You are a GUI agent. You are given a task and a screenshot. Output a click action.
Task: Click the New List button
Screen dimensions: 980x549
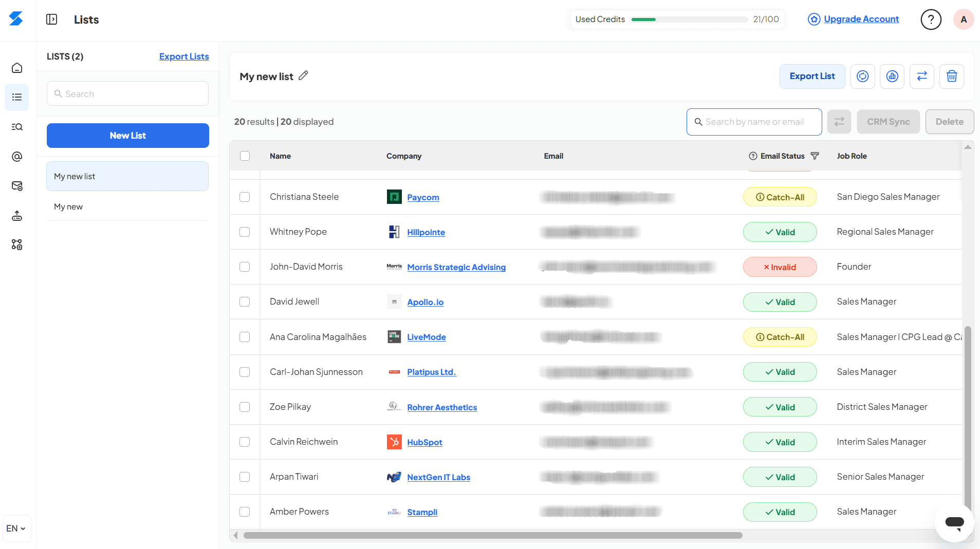tap(127, 136)
